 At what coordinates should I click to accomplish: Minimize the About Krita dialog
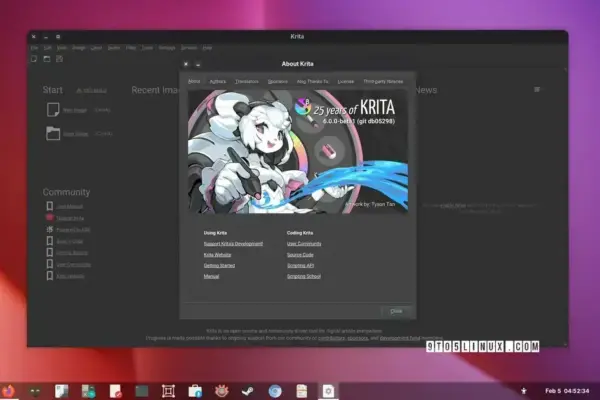pos(198,64)
